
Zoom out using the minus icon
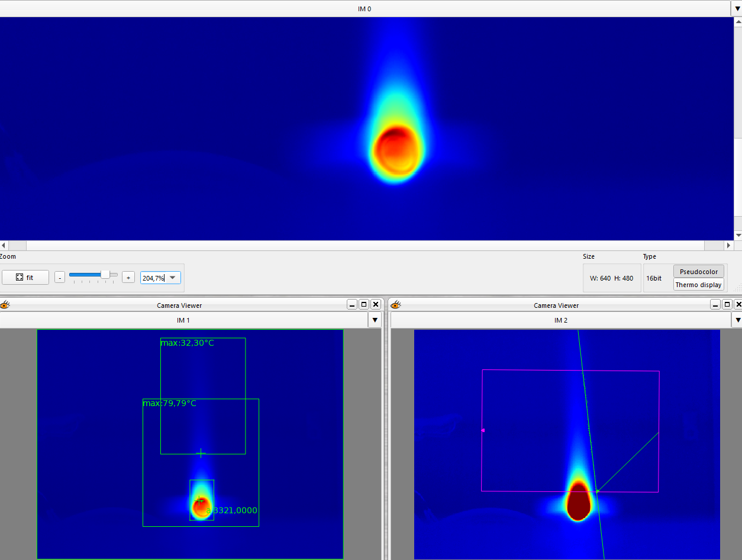tap(59, 277)
